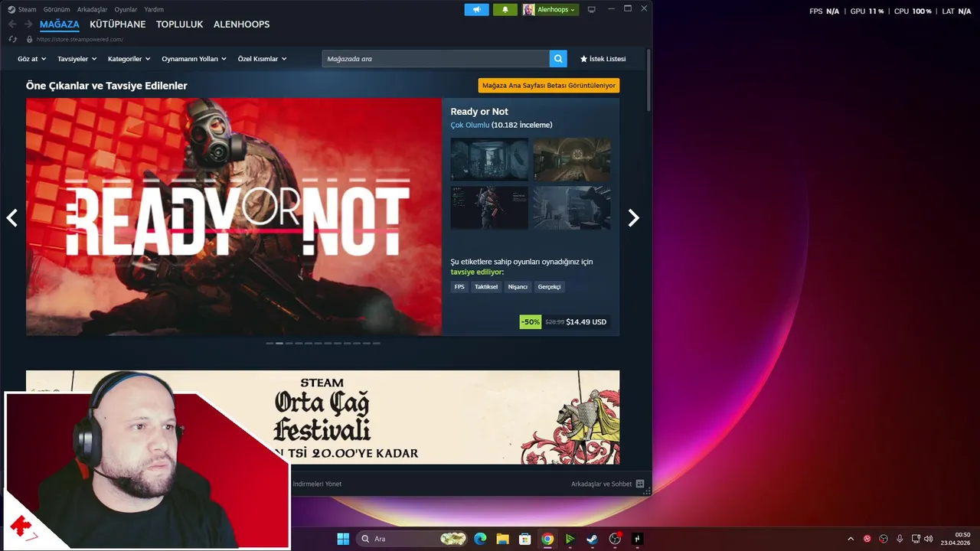This screenshot has width=980, height=551.
Task: Click the Gerçekçi tag
Action: point(550,287)
